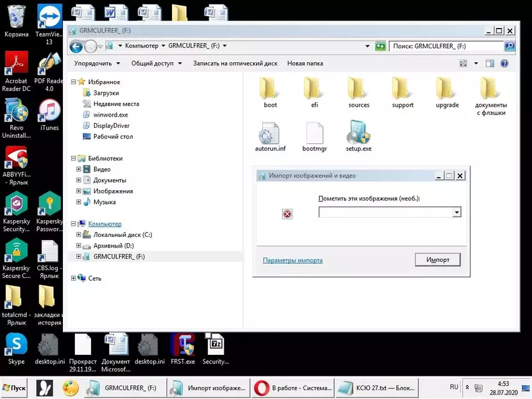Screen dimensions: 532x399
Task: Open Explorer help question-mark icon
Action: pos(504,64)
